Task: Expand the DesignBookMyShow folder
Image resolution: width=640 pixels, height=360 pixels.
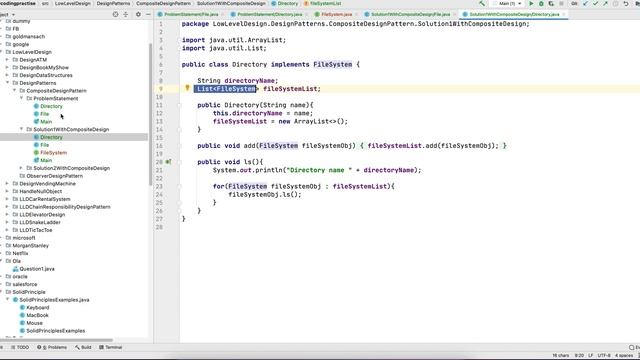Action: coord(7,67)
